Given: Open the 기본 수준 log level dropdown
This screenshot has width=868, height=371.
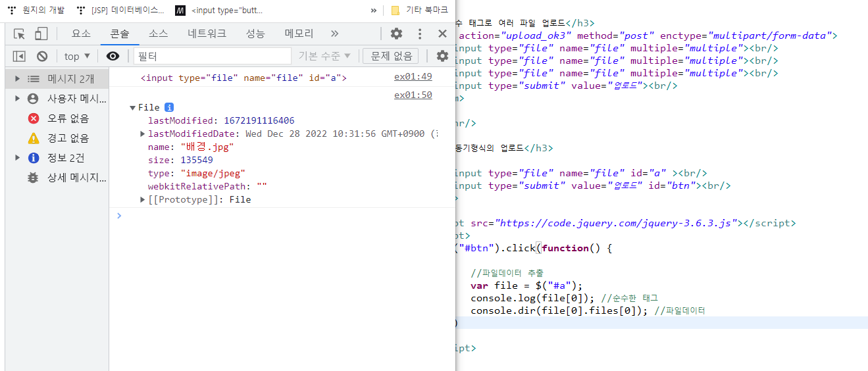Looking at the screenshot, I should (325, 57).
